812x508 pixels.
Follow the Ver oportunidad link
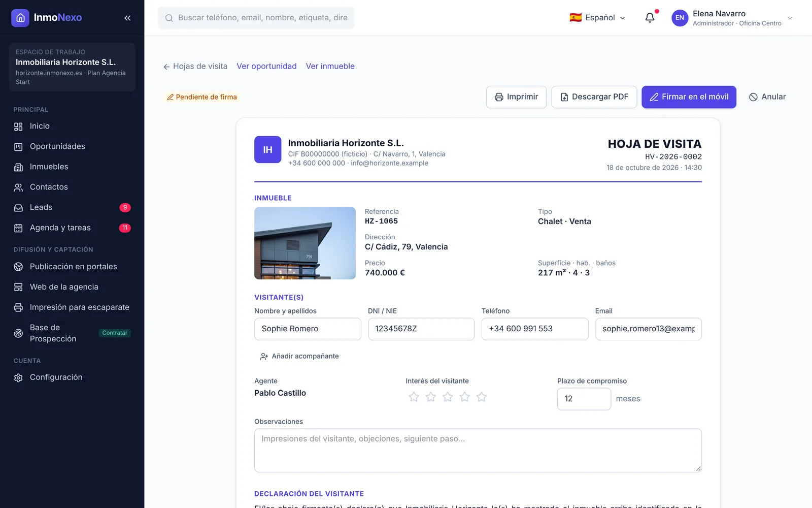tap(266, 67)
